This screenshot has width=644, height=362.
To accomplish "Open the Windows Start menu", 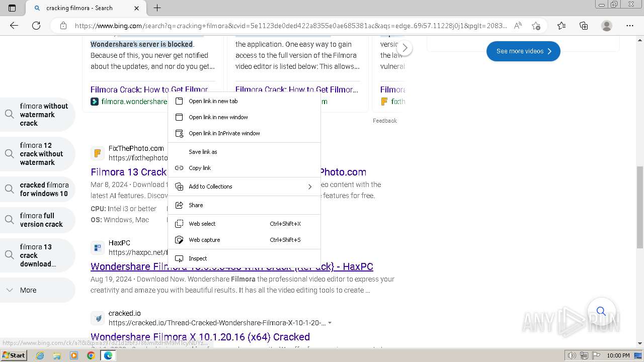I will (14, 355).
